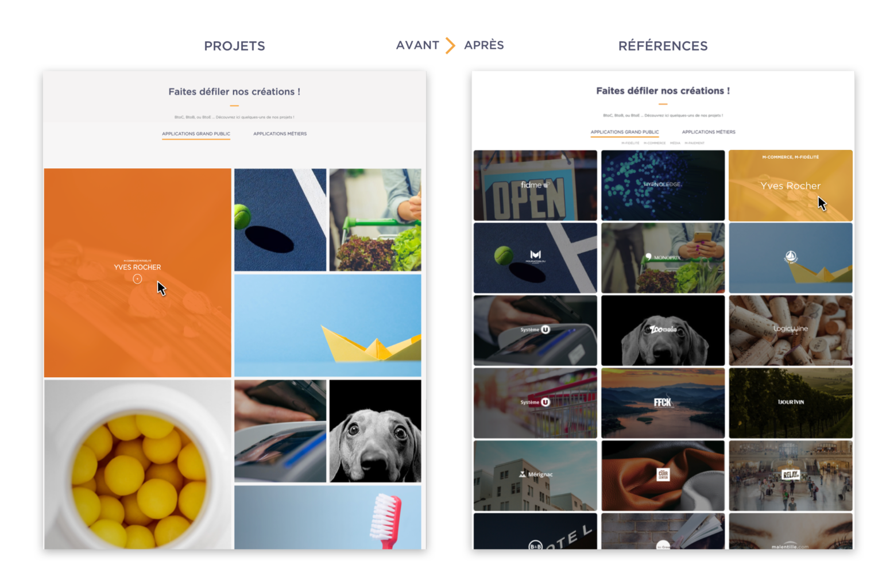This screenshot has width=882, height=588.
Task: Open the highlighted Yves Rocher reference tile
Action: point(791,185)
